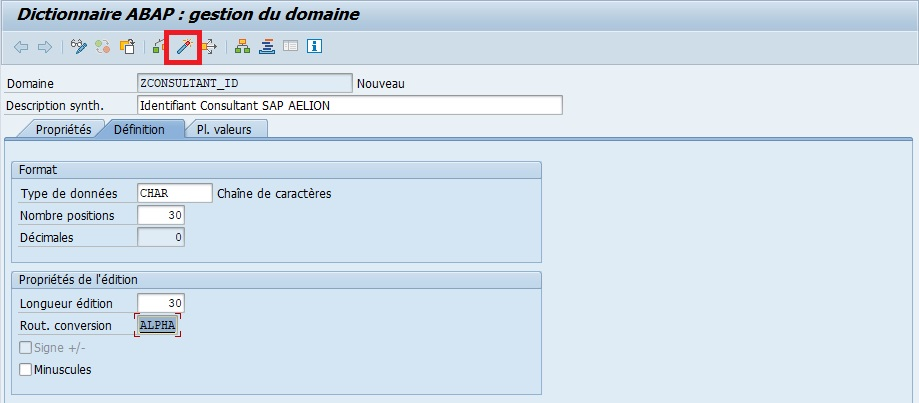Select the Rout. conversion field with ALPHA

pos(158,325)
